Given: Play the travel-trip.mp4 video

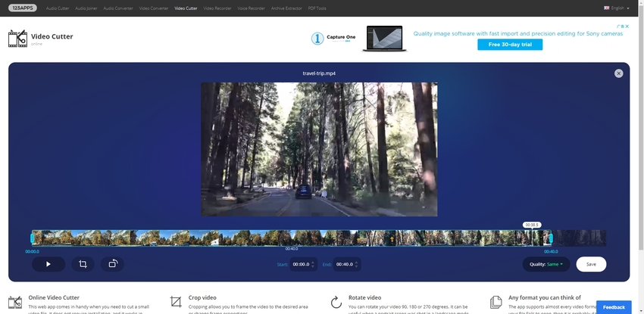Looking at the screenshot, I should pos(48,264).
